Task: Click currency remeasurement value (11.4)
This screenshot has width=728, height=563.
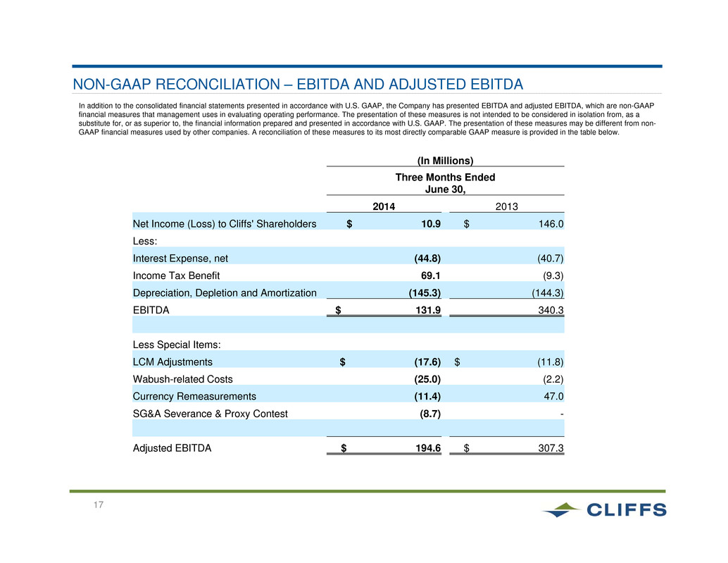Action: point(427,396)
